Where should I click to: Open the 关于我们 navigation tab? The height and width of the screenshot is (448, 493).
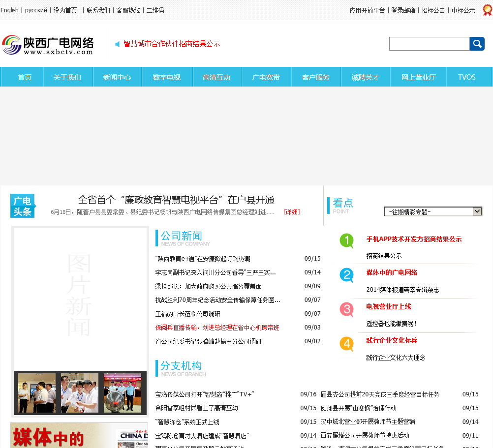coord(67,77)
